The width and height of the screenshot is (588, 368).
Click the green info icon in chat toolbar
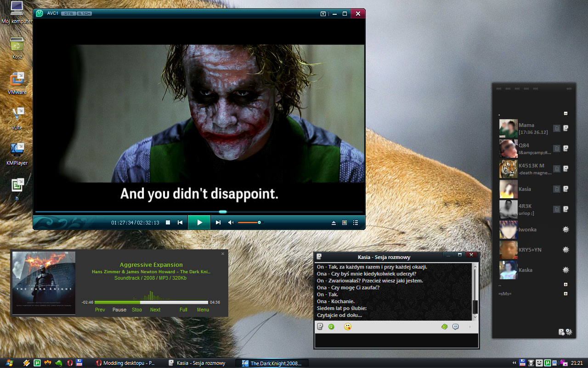pos(331,327)
